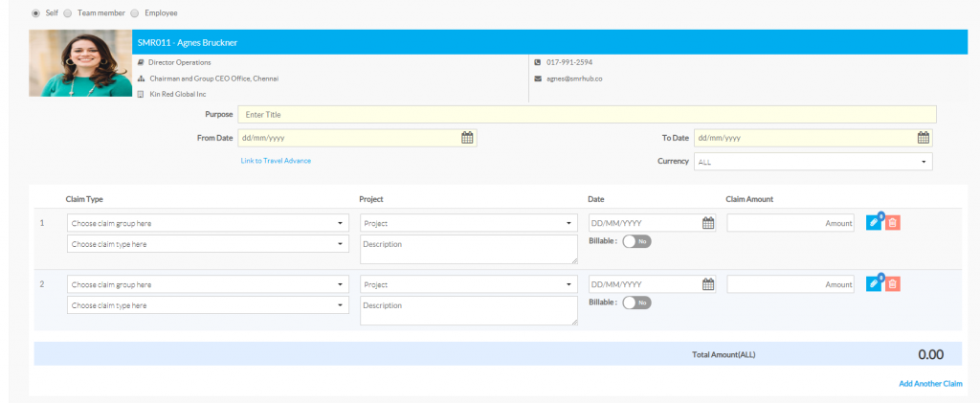Click Chairman and Group CEO Office text
This screenshot has width=980, height=403.
214,78
